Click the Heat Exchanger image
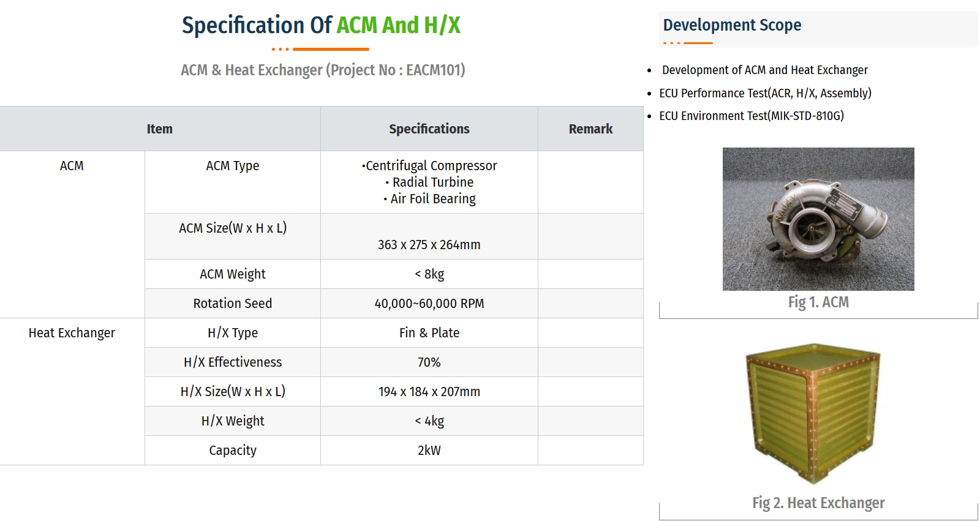The width and height of the screenshot is (980, 521). click(x=813, y=414)
